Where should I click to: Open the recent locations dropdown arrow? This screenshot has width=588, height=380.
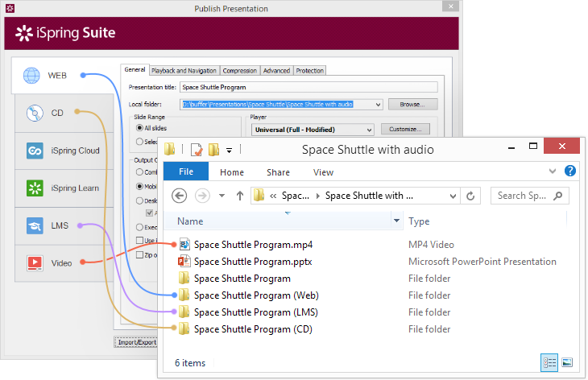222,196
